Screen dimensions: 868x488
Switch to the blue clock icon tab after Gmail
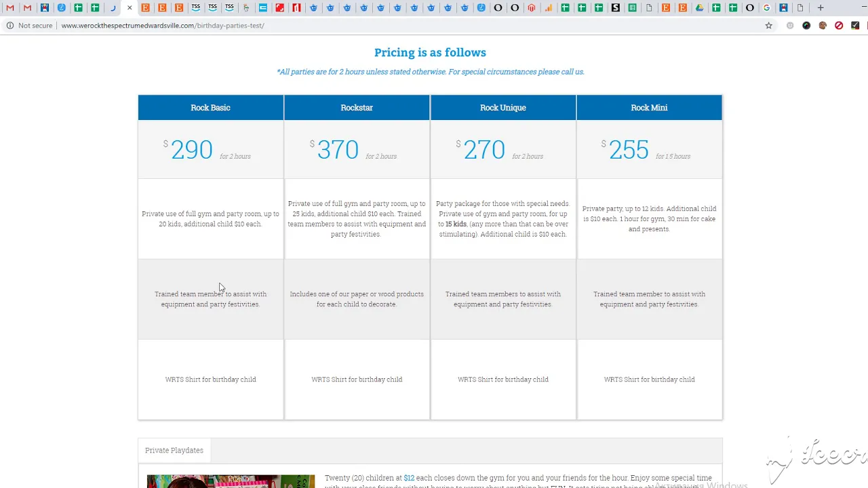coord(61,8)
